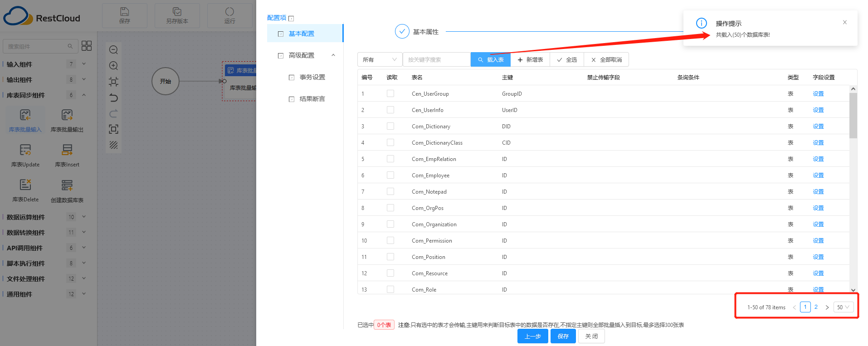
Task: Click the info icon in 操作提示 notification
Action: [702, 23]
